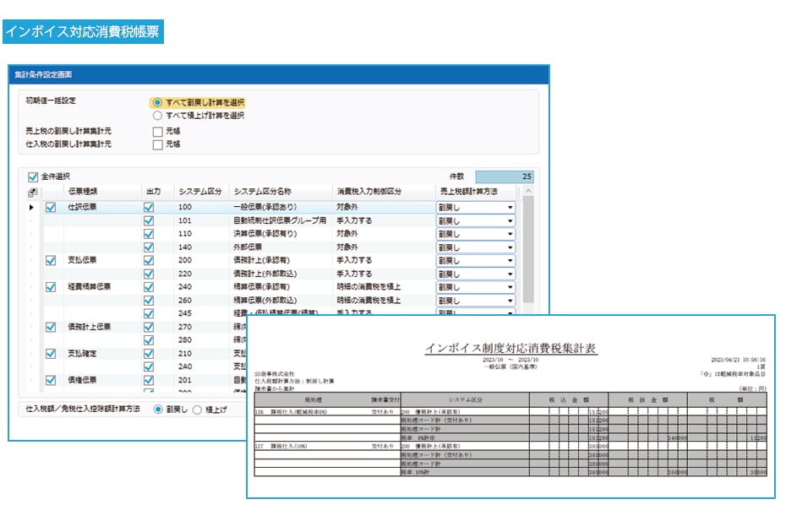This screenshot has height=532, width=786.
Task: Click cell text 決算伝票(承認有り)
Action: coord(265,234)
